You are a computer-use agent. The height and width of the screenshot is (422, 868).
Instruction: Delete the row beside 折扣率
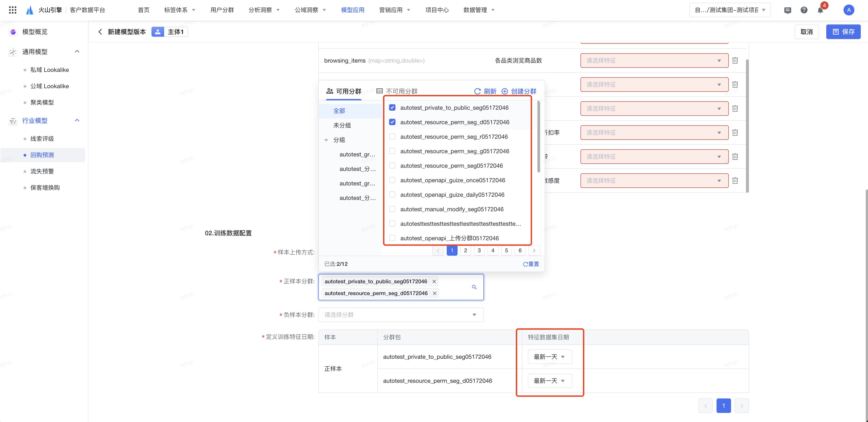coord(735,133)
